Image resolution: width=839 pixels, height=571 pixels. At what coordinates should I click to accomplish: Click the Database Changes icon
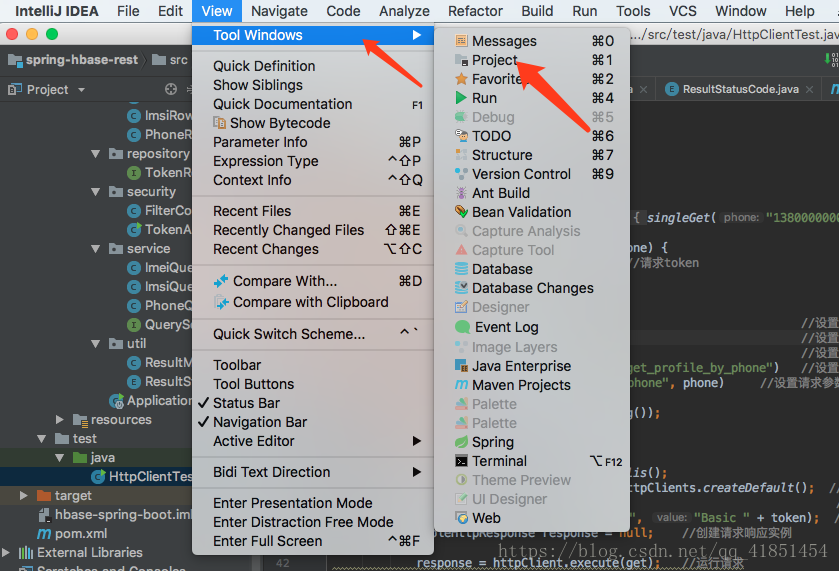[x=461, y=288]
